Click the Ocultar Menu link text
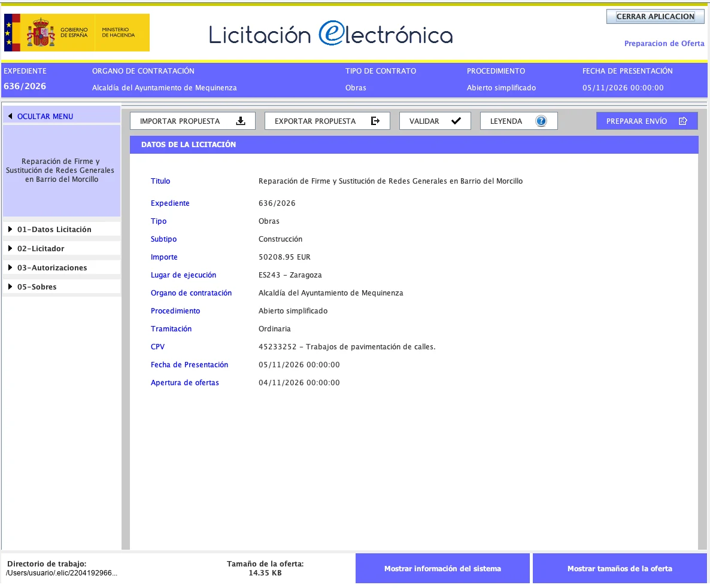 pyautogui.click(x=45, y=116)
